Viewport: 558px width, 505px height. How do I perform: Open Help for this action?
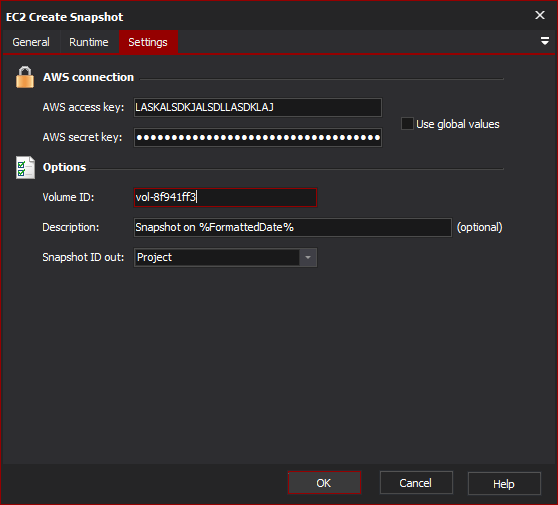point(504,484)
